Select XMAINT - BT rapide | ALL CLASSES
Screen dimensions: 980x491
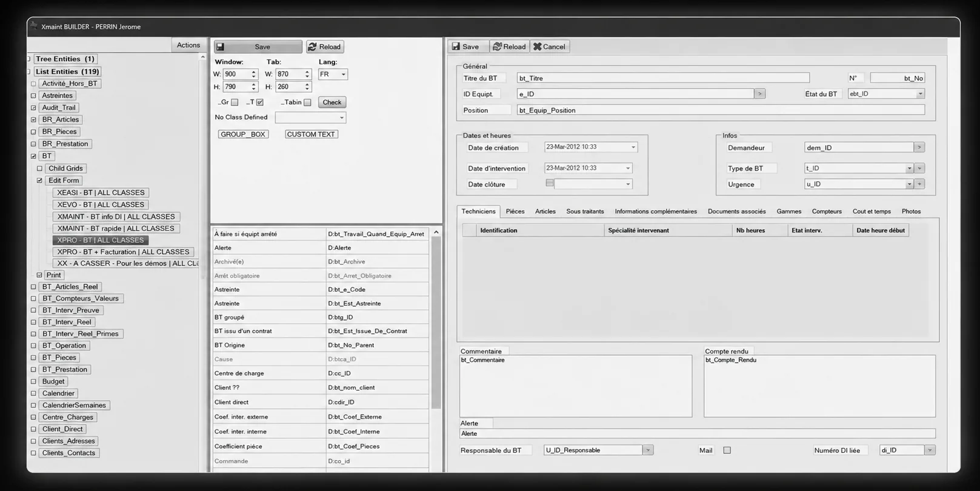[x=116, y=229]
